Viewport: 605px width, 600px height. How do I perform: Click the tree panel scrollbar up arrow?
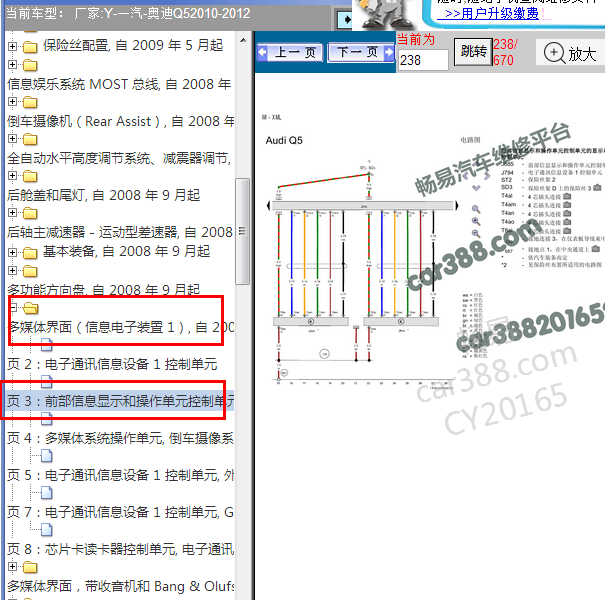pos(243,40)
